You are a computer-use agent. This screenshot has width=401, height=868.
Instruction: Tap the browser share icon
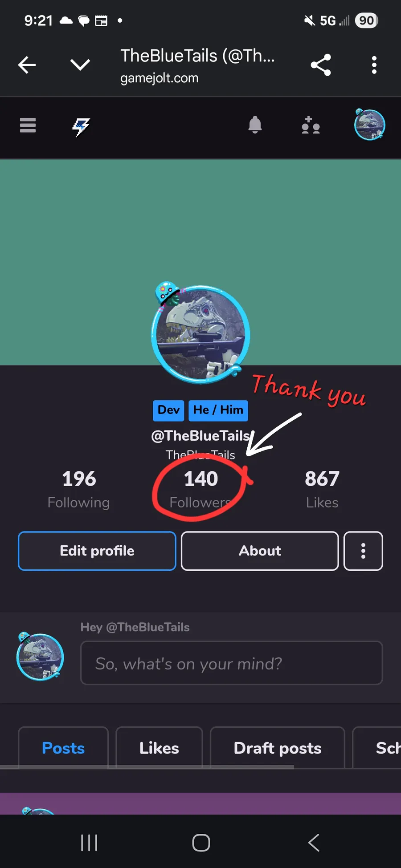pos(321,65)
